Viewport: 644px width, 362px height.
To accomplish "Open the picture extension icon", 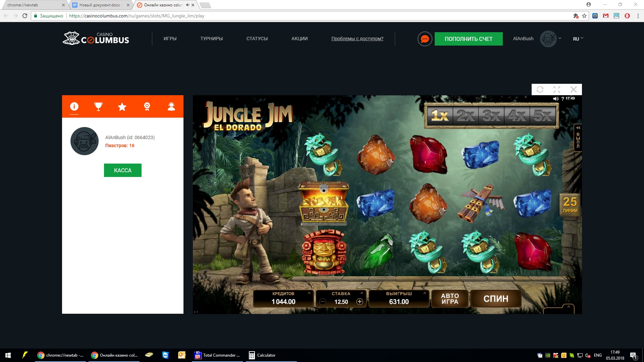I will click(x=616, y=16).
